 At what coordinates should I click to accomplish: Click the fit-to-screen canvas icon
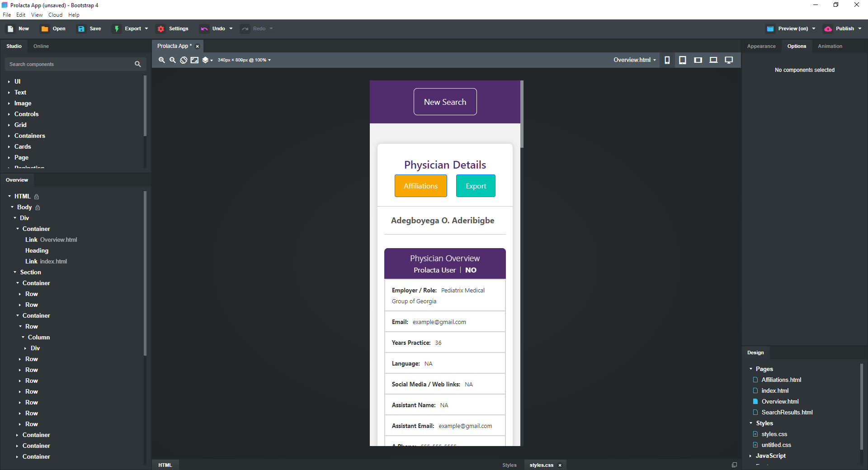[x=194, y=60]
